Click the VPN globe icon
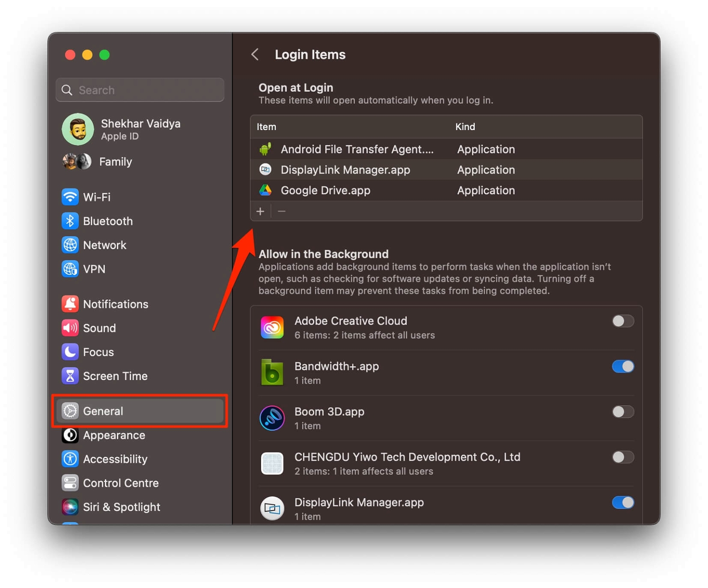The image size is (708, 588). pyautogui.click(x=70, y=269)
